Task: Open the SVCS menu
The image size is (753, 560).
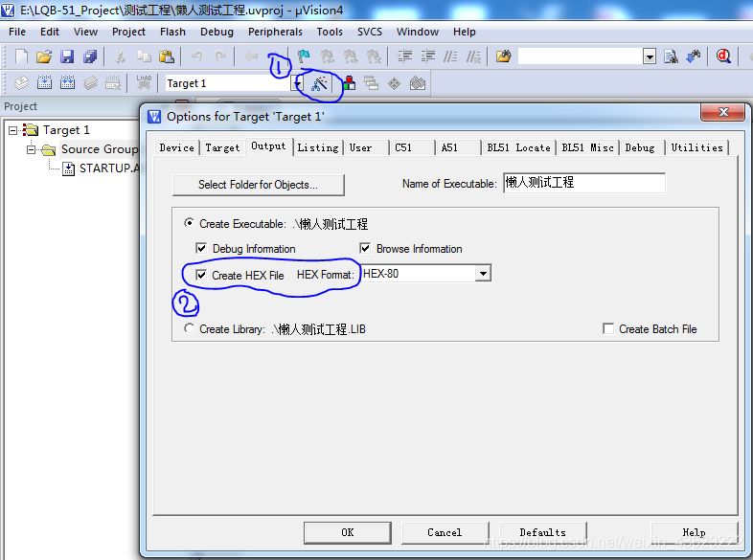Action: coord(369,32)
